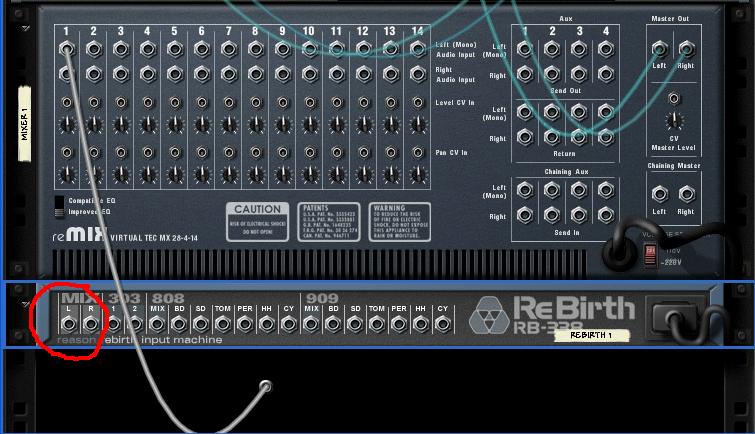
Task: Click channel 1 Pan CV In jack
Action: [67, 153]
